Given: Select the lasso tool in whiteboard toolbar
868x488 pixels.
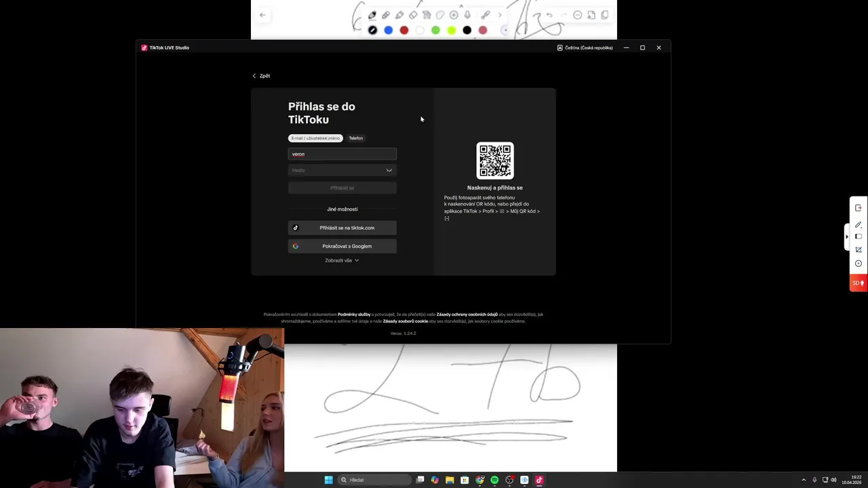Looking at the screenshot, I should pos(440,15).
